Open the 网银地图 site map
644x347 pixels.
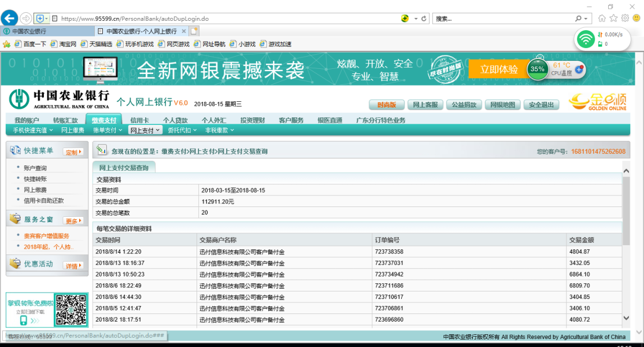pos(503,105)
